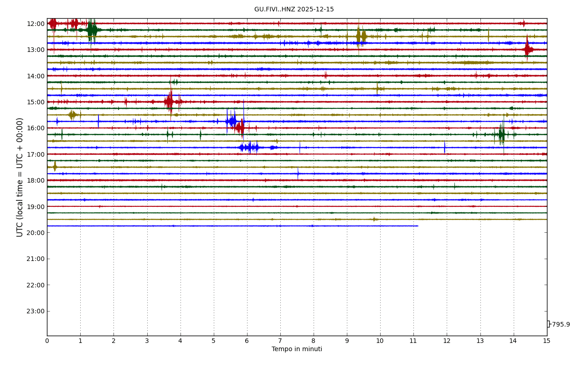Click the plot title GU.FIVI..HNZ 2025-12-15
The width and height of the screenshot is (588, 373).
pyautogui.click(x=294, y=10)
